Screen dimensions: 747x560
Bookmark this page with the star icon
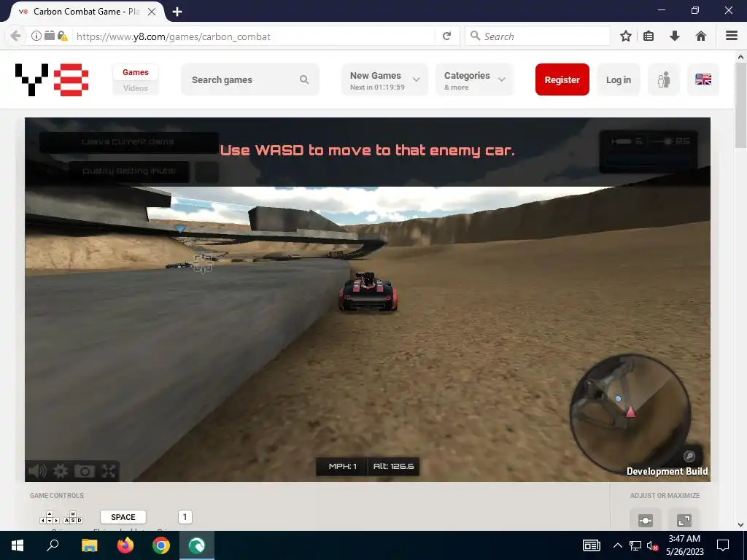[626, 36]
